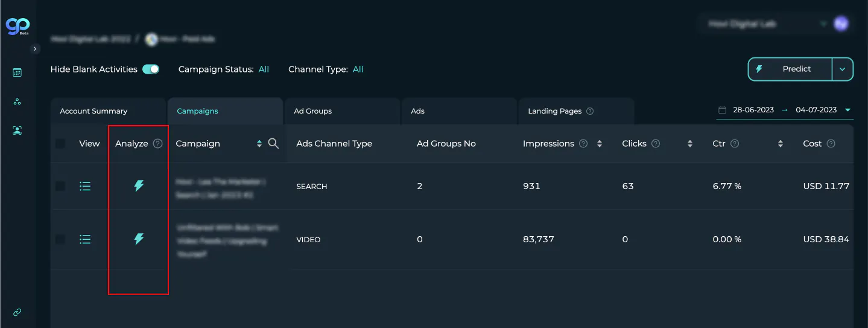Click the 6.77 % Ctr value
This screenshot has width=868, height=328.
tap(727, 186)
